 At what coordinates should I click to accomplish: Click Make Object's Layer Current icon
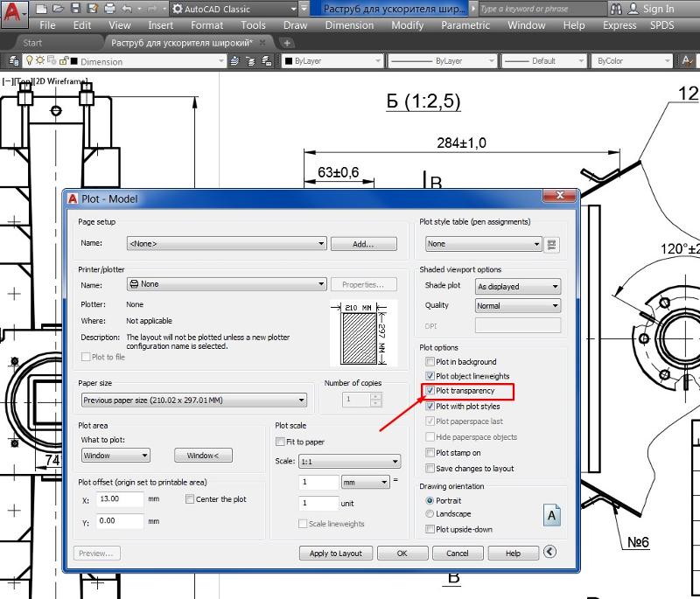(234, 61)
